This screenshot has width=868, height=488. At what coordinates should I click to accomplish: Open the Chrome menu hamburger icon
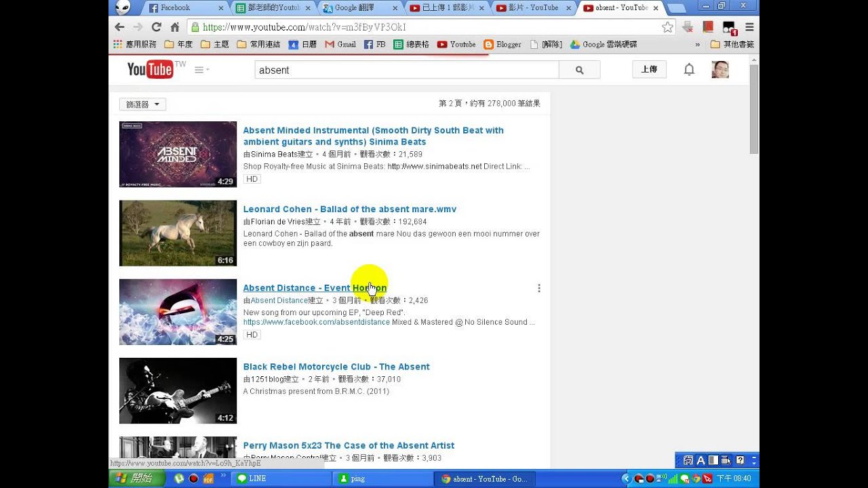[x=749, y=27]
